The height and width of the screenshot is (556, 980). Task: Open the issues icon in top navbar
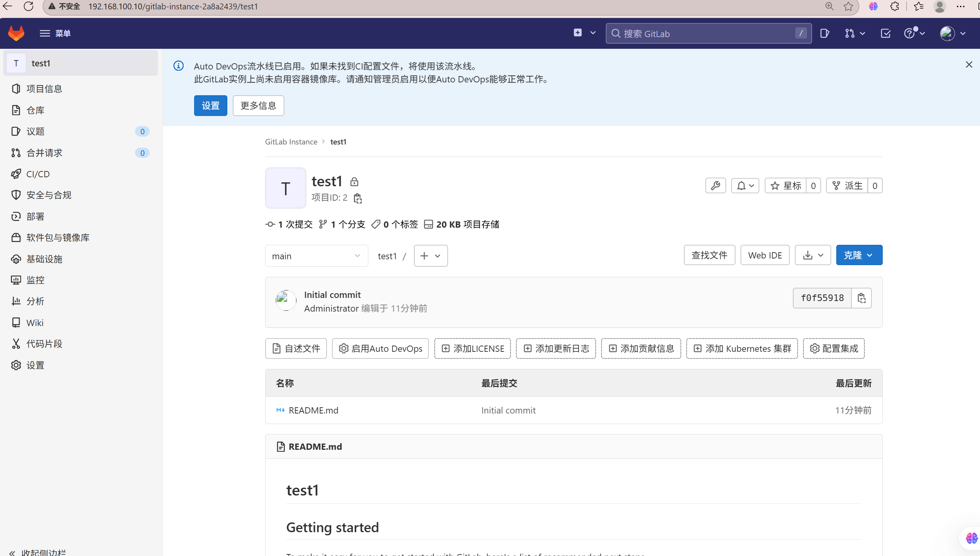(825, 34)
